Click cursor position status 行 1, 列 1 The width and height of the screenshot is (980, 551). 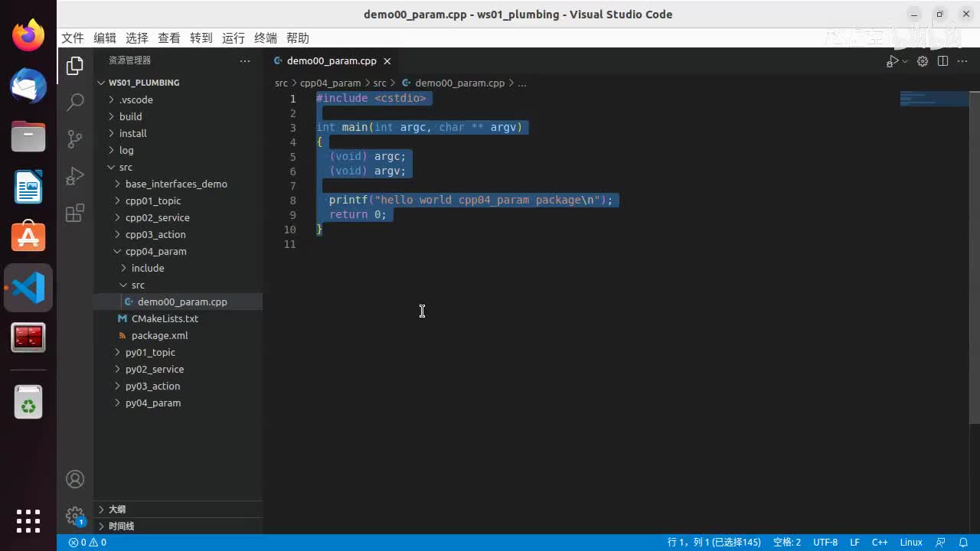tap(714, 543)
